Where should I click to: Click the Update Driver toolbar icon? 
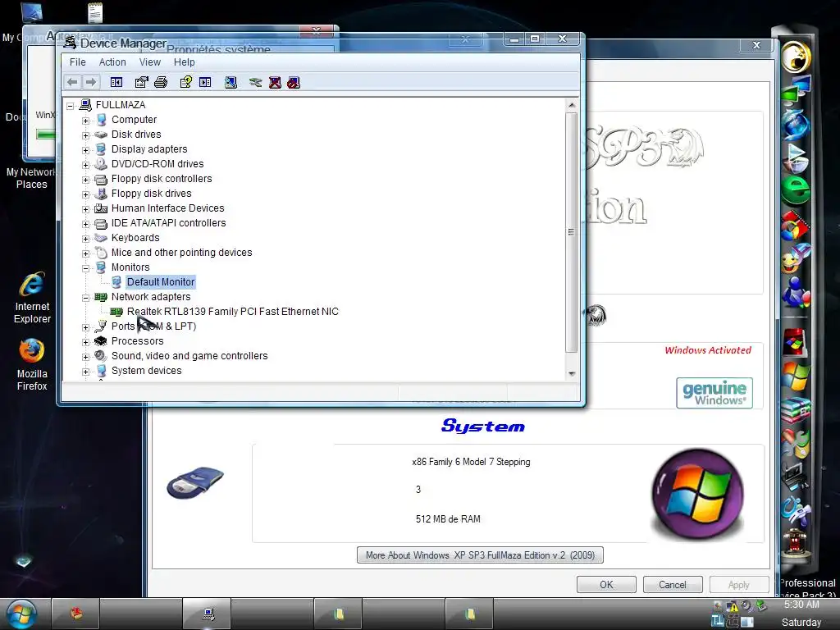coord(256,82)
